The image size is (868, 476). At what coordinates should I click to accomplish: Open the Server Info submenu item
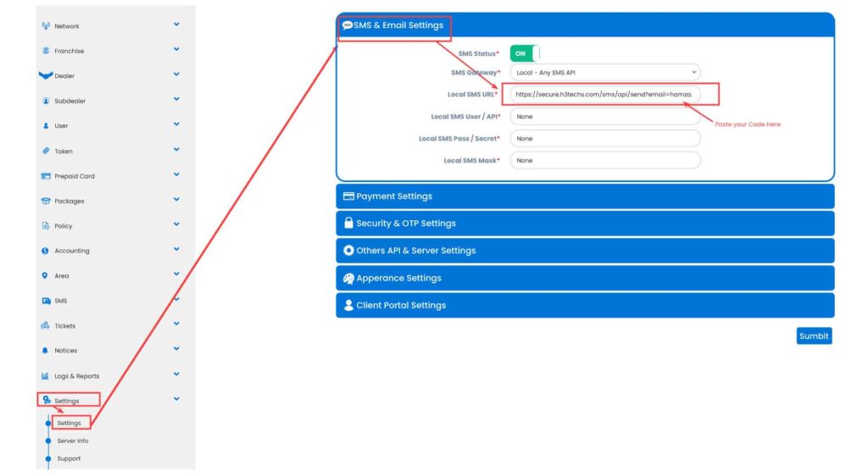pyautogui.click(x=72, y=440)
